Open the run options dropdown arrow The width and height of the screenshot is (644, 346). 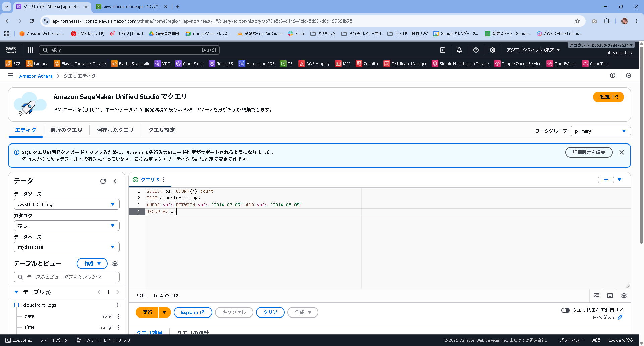(x=164, y=312)
